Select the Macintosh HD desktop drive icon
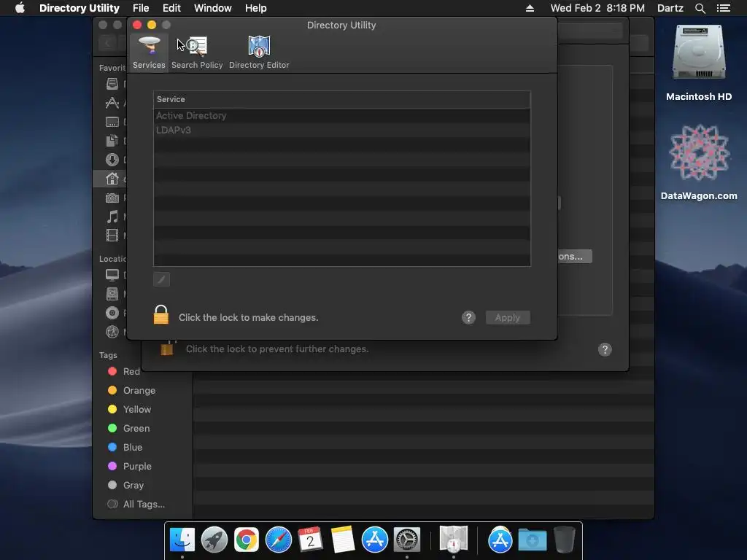Viewport: 747px width, 560px height. [698, 54]
